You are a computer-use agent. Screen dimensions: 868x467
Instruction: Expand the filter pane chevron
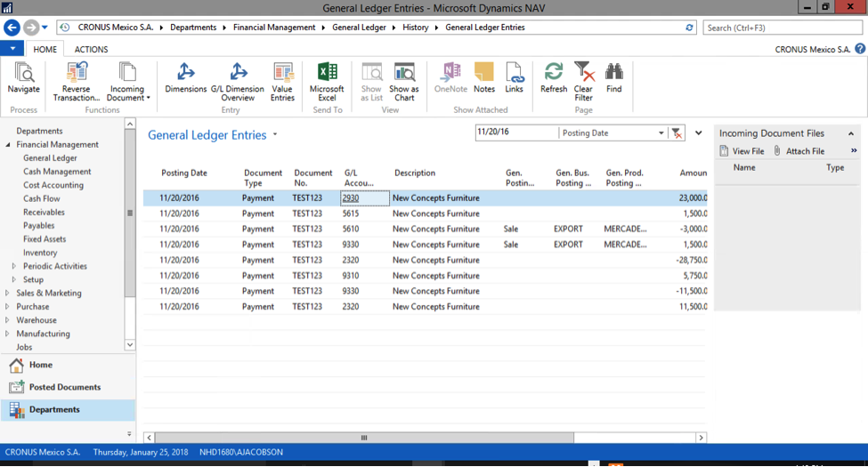click(x=699, y=133)
